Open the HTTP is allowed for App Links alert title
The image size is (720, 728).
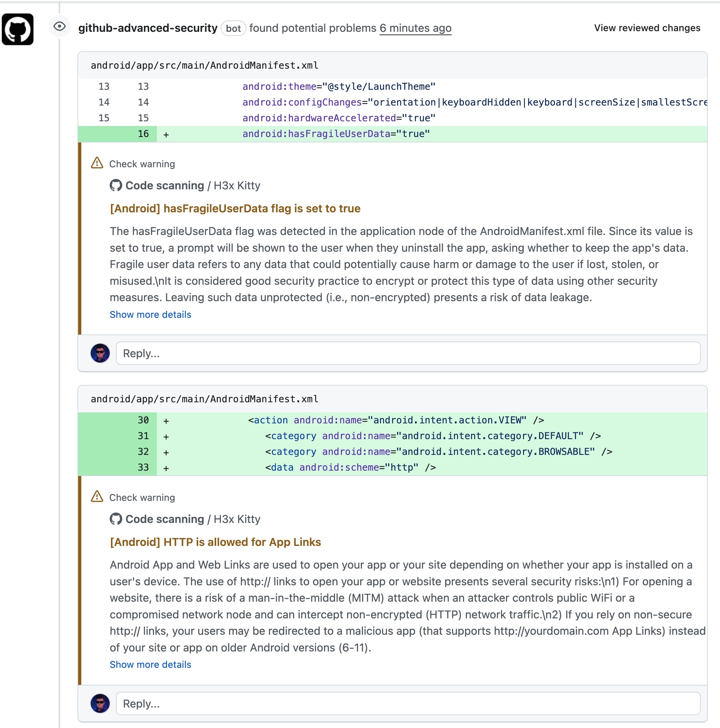[x=215, y=542]
